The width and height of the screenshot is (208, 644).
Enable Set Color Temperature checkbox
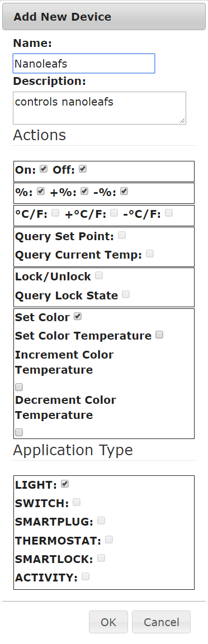pyautogui.click(x=159, y=335)
